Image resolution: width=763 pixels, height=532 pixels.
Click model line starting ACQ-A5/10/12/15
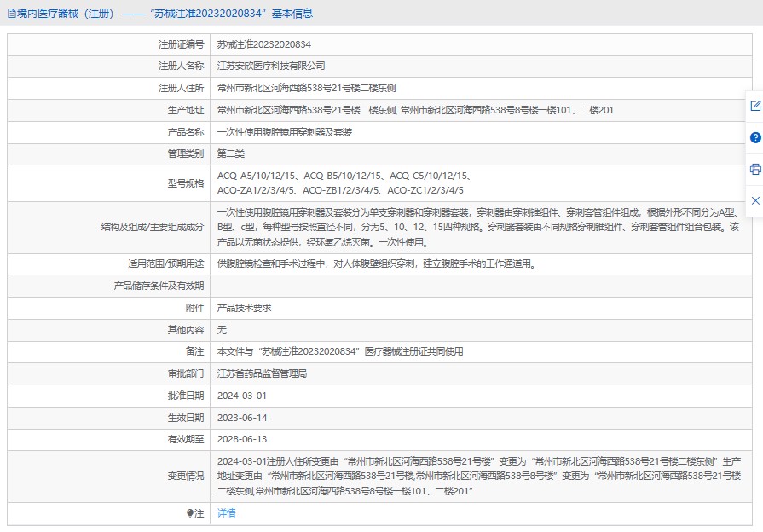pos(344,176)
